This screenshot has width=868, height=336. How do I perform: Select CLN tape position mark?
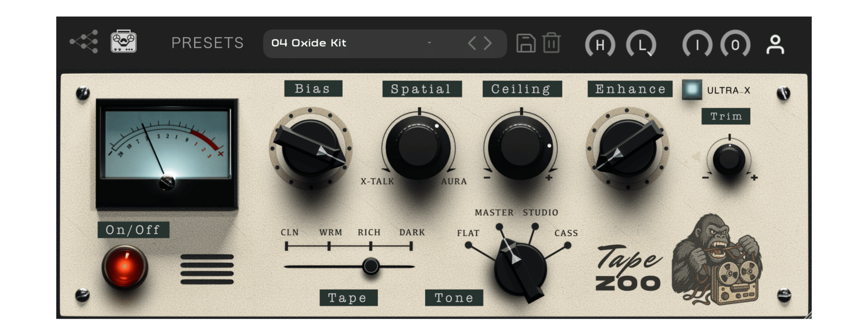click(x=287, y=246)
